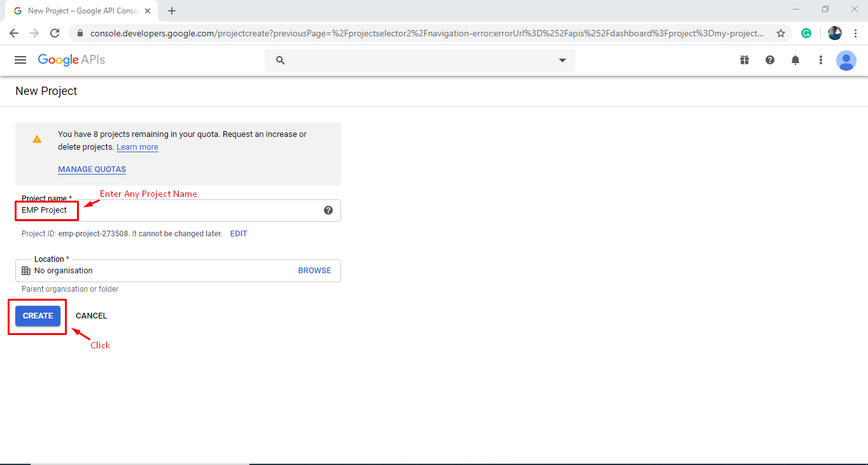Image resolution: width=868 pixels, height=465 pixels.
Task: Click the browser profile icon
Action: point(834,32)
